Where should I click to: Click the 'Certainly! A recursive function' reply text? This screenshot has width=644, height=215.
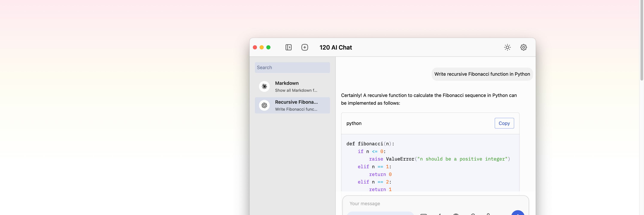click(x=429, y=99)
